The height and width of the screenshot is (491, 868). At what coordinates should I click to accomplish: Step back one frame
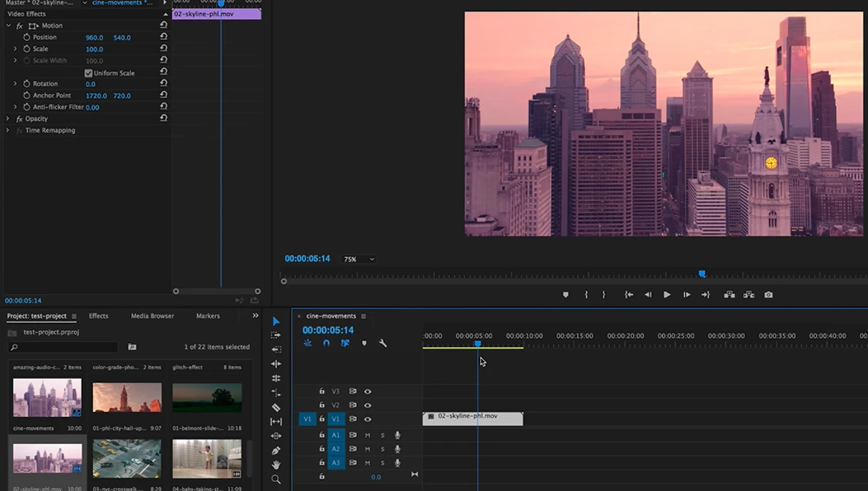pyautogui.click(x=648, y=295)
